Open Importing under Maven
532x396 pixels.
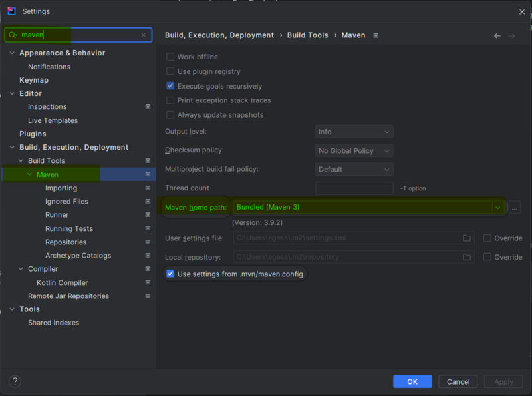tap(61, 188)
